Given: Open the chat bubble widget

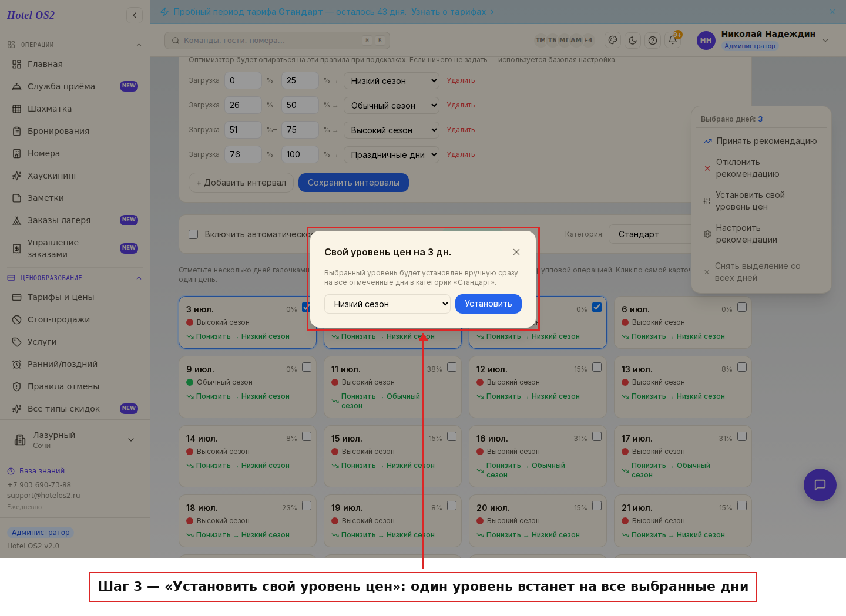Looking at the screenshot, I should pos(820,485).
